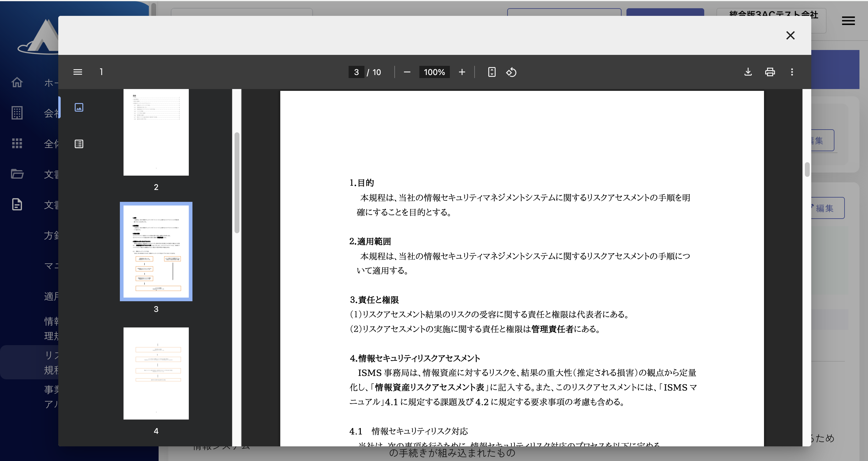
Task: Select page 2 thumbnail
Action: tap(156, 132)
